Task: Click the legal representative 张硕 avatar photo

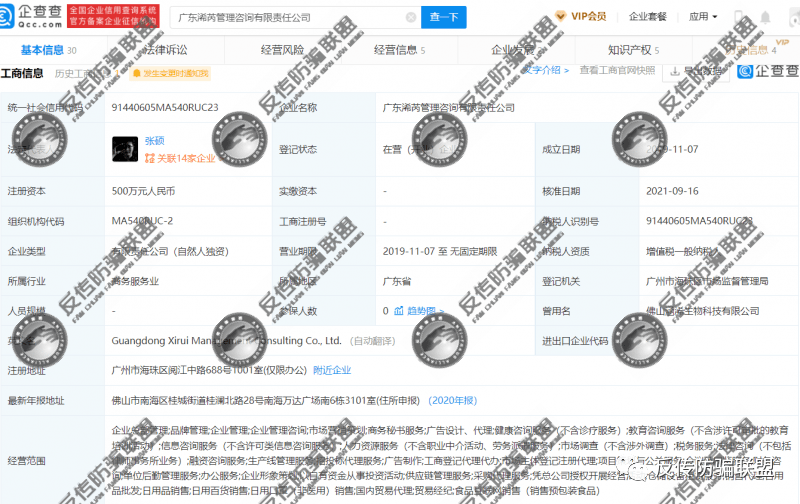Action: (x=126, y=148)
